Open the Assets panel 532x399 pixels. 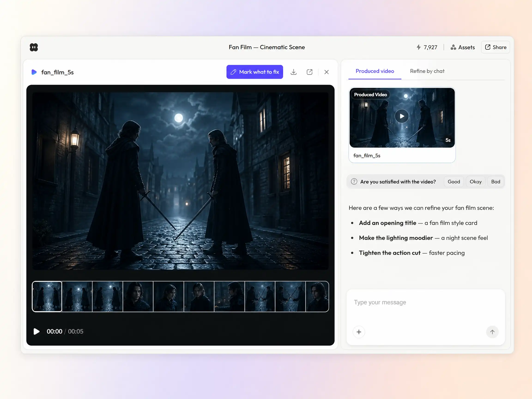click(x=462, y=47)
